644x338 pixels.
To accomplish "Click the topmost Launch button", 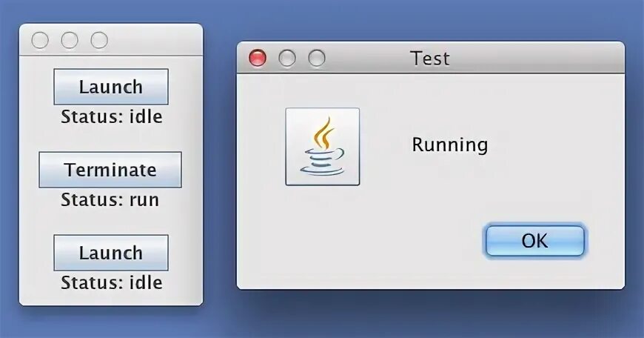I will click(x=111, y=87).
